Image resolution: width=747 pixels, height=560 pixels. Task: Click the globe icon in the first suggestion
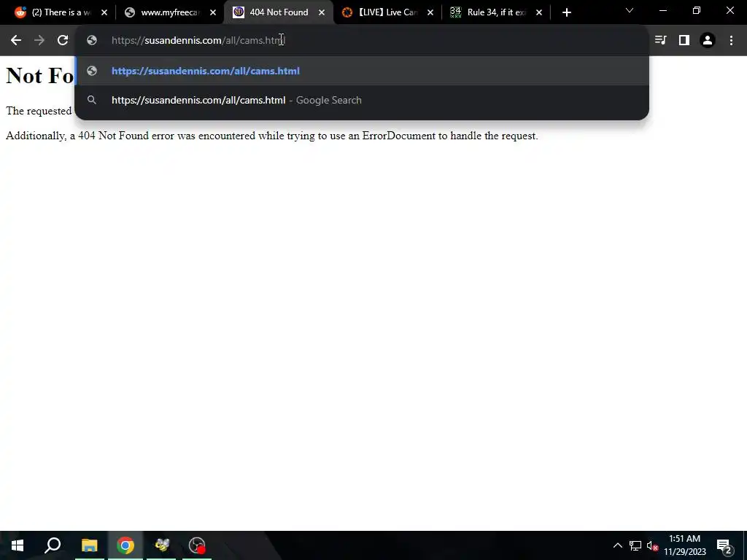point(92,71)
